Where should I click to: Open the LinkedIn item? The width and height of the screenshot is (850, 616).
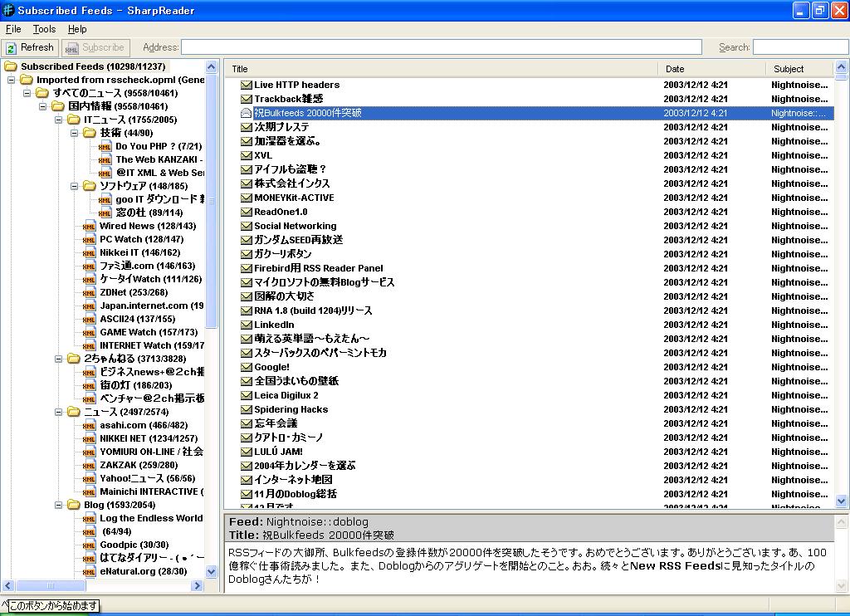click(x=274, y=325)
